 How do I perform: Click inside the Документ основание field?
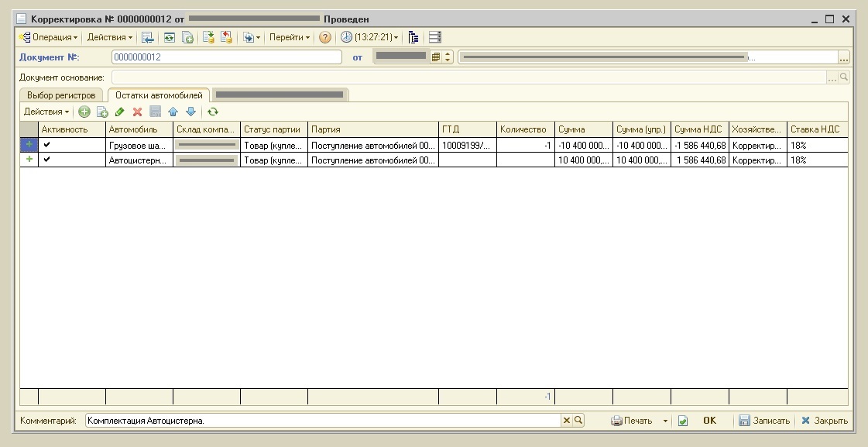[469, 77]
